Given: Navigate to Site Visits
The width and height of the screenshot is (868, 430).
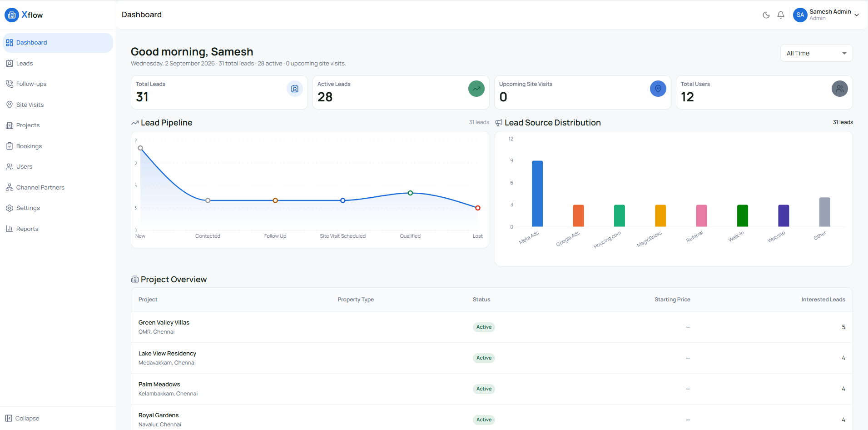Looking at the screenshot, I should pos(58,105).
